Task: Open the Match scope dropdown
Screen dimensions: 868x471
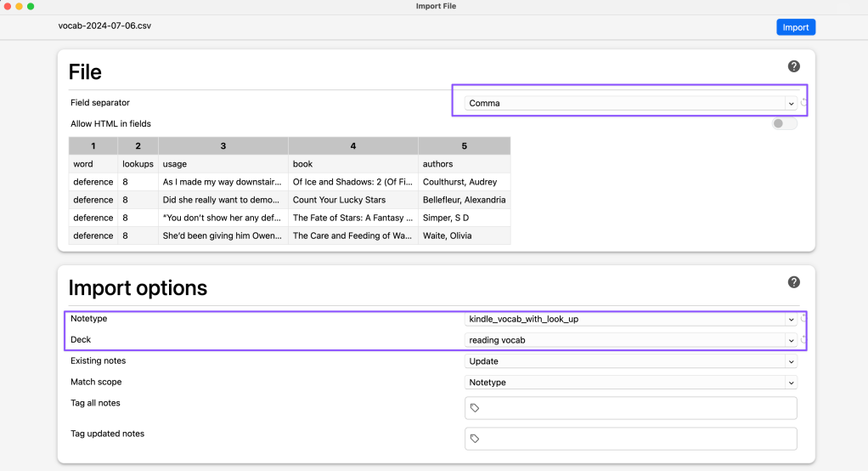Action: (x=630, y=383)
